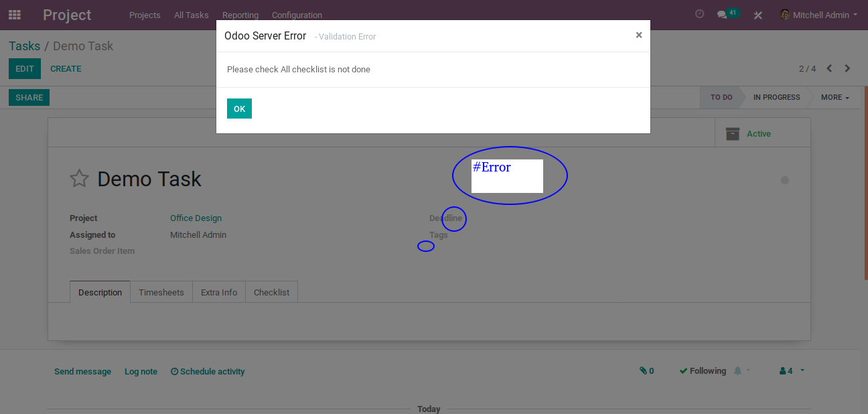
Task: Switch to the Extra Info tab
Action: (219, 292)
